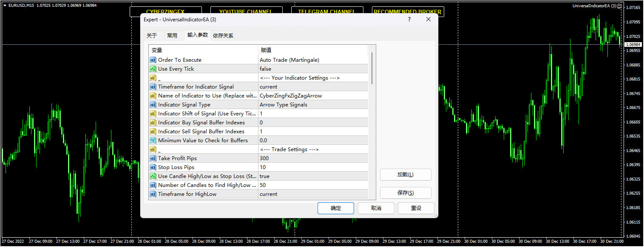Open the Arrow Type Signals value dropdown
The height and width of the screenshot is (247, 644).
[x=313, y=105]
